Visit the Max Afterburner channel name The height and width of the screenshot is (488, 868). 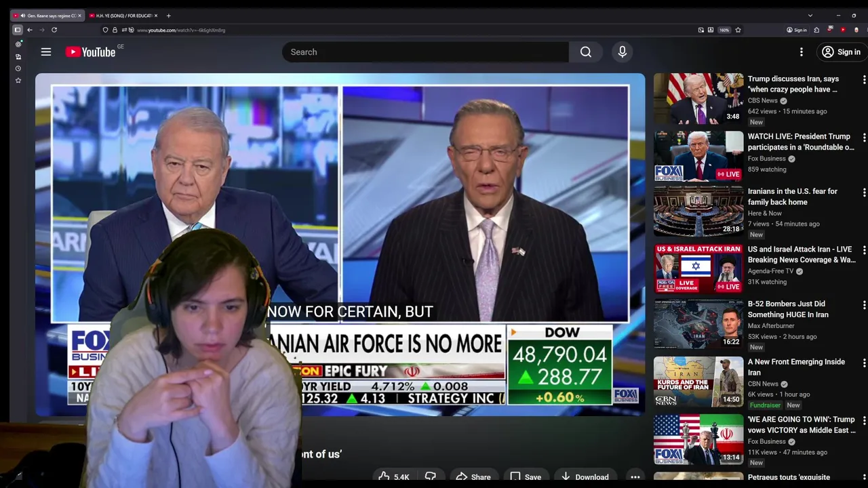(771, 325)
